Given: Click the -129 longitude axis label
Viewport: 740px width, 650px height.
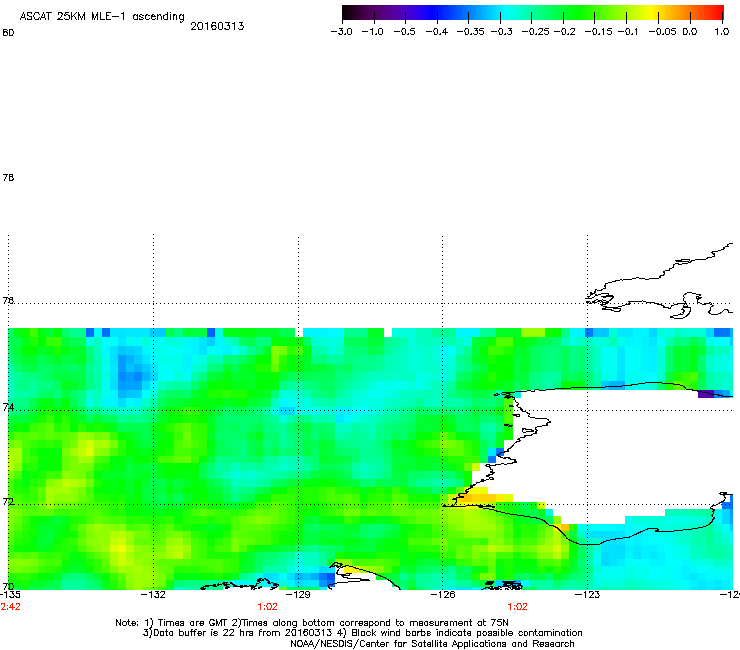Looking at the screenshot, I should [298, 595].
